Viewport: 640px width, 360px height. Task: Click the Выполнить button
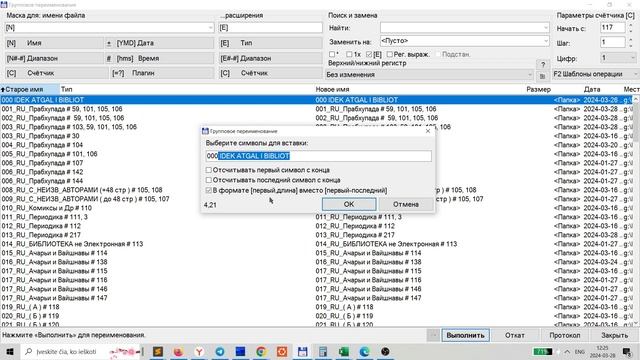click(465, 335)
